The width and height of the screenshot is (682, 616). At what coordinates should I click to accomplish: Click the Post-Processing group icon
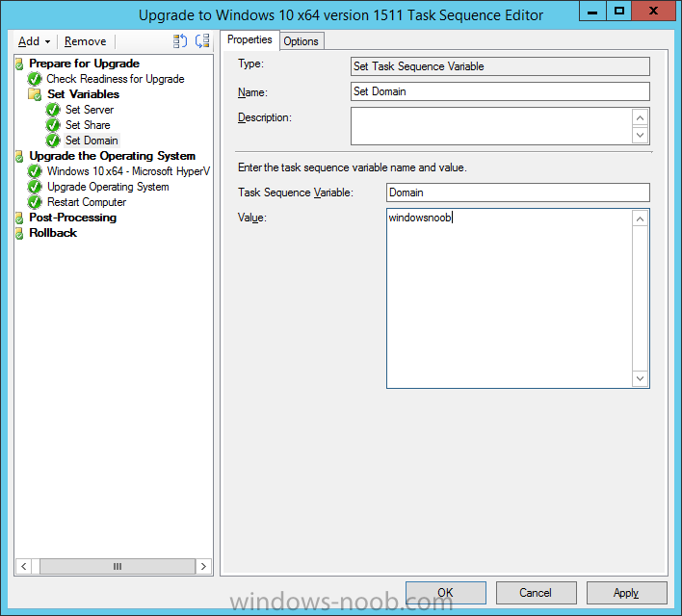coord(19,218)
